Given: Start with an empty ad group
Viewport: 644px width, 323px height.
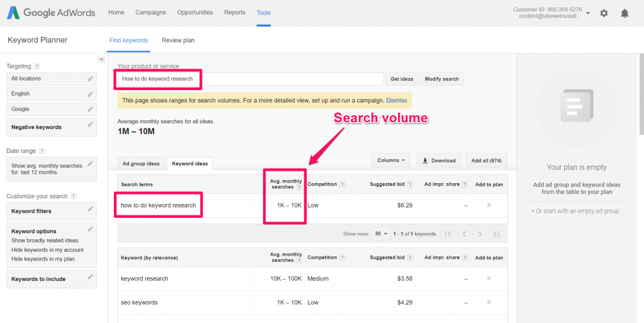Looking at the screenshot, I should point(575,211).
